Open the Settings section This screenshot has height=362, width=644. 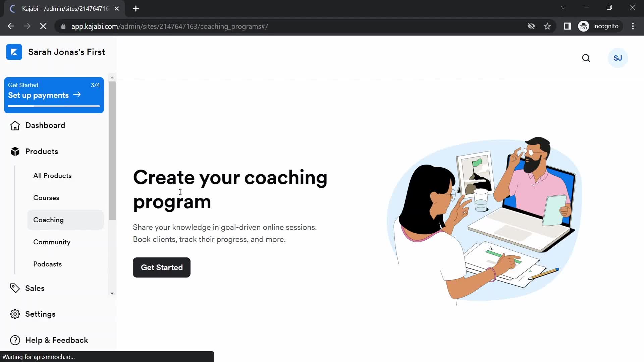[x=40, y=314]
